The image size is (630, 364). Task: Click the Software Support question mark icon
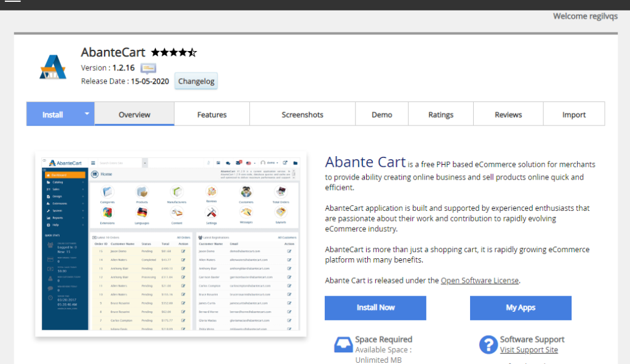pos(488,345)
